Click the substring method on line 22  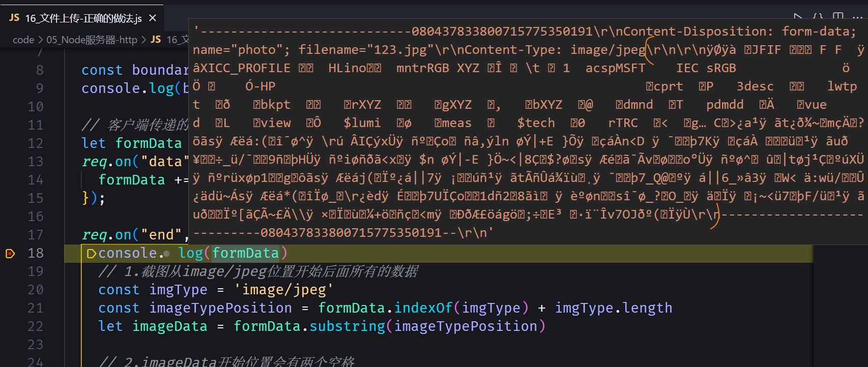[348, 326]
